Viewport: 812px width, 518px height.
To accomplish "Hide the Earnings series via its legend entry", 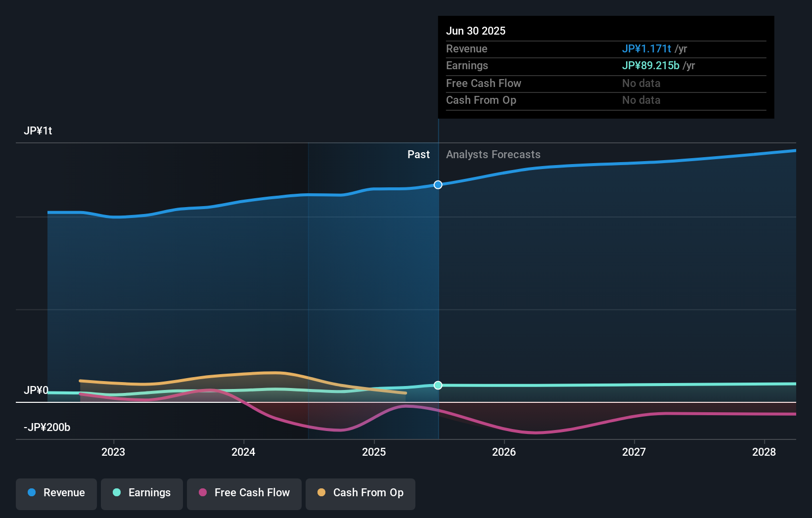I will [142, 493].
